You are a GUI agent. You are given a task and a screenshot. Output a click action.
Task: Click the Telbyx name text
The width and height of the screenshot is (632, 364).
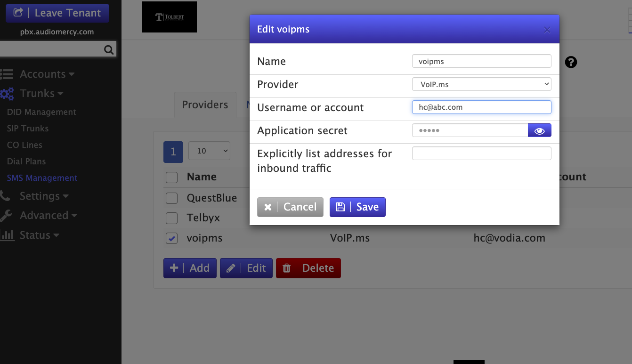pyautogui.click(x=203, y=218)
